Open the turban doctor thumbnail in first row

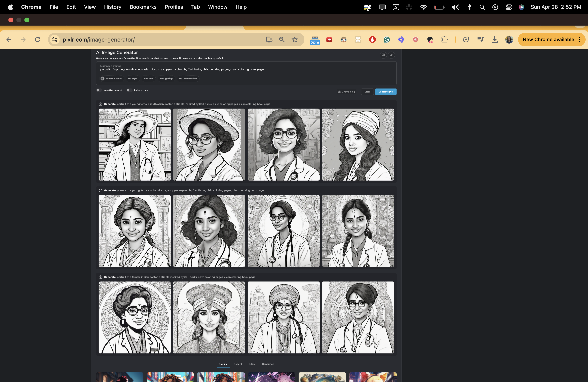358,145
